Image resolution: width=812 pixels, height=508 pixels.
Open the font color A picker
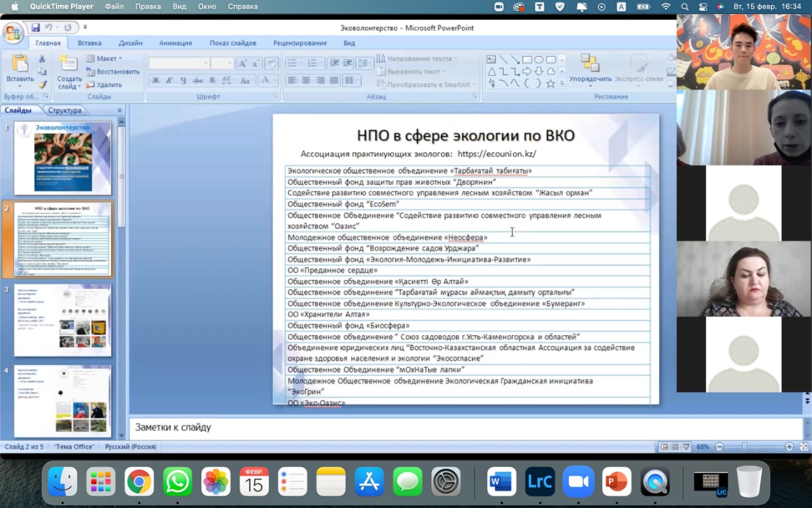point(268,81)
